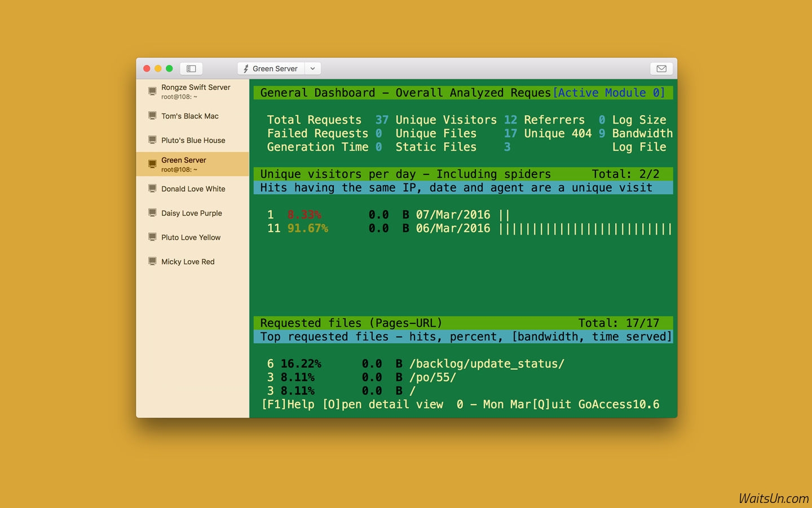Click the Green Server monitor icon
This screenshot has height=508, width=812.
tap(152, 164)
